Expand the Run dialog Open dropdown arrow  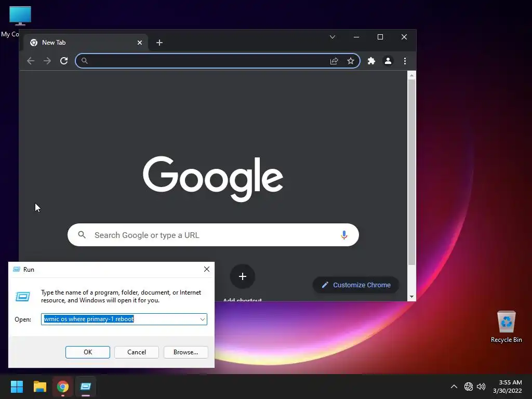[202, 320]
